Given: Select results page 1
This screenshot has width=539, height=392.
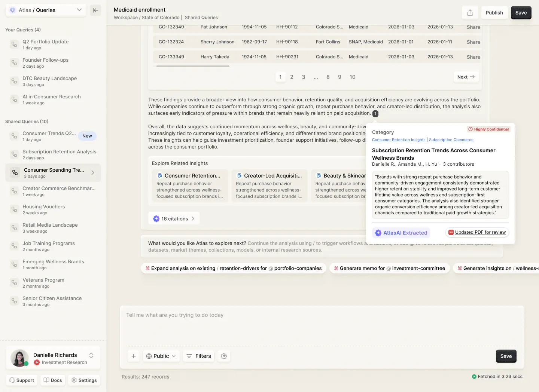Looking at the screenshot, I should [x=280, y=77].
